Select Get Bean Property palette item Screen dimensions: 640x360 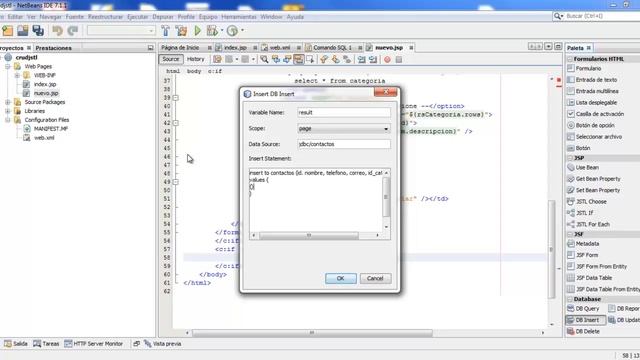point(594,179)
